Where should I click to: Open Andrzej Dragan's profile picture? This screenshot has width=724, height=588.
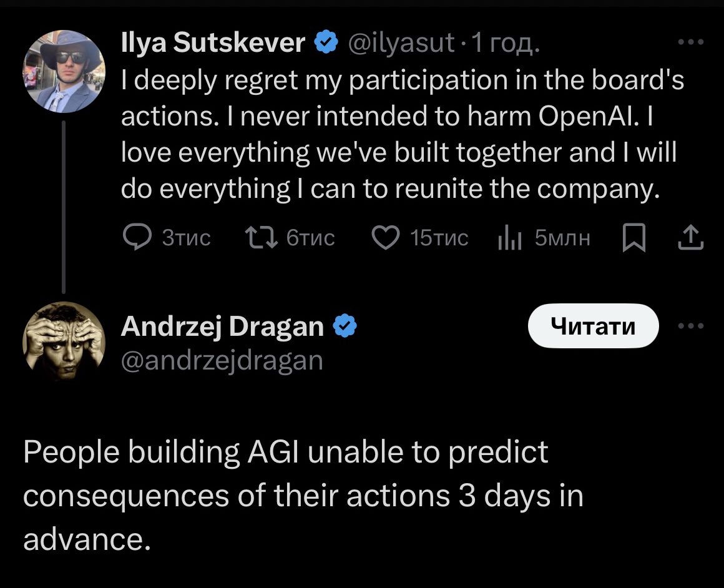pos(64,341)
